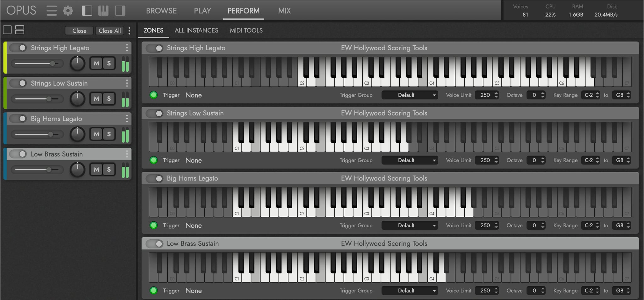644x300 pixels.
Task: Open Trigger Group dropdown for Big Horns Legato
Action: pyautogui.click(x=410, y=225)
